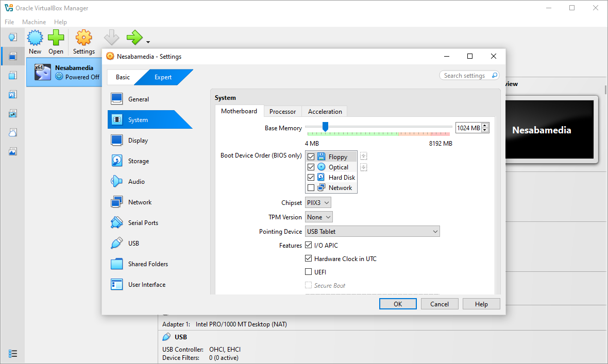This screenshot has height=364, width=608.
Task: Open the Serial Ports category
Action: (x=143, y=223)
